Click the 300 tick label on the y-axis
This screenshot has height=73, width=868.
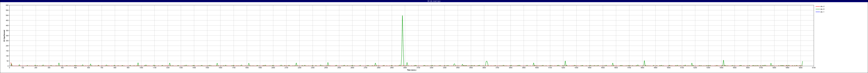7,35
